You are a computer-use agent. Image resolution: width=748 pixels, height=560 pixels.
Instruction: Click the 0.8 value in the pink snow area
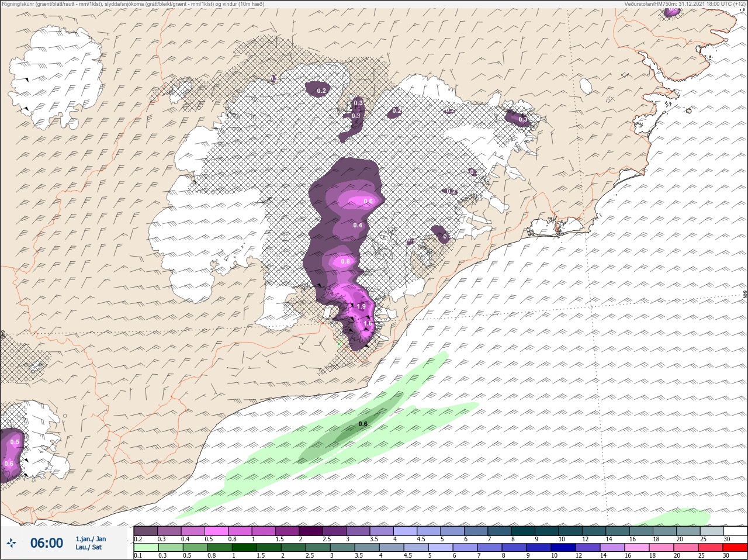(x=345, y=261)
